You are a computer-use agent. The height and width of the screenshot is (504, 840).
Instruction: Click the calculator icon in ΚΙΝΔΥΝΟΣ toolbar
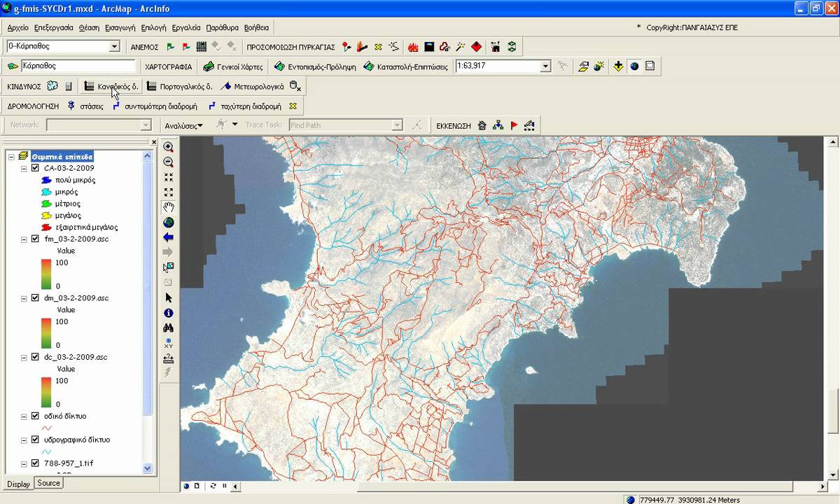tap(69, 86)
